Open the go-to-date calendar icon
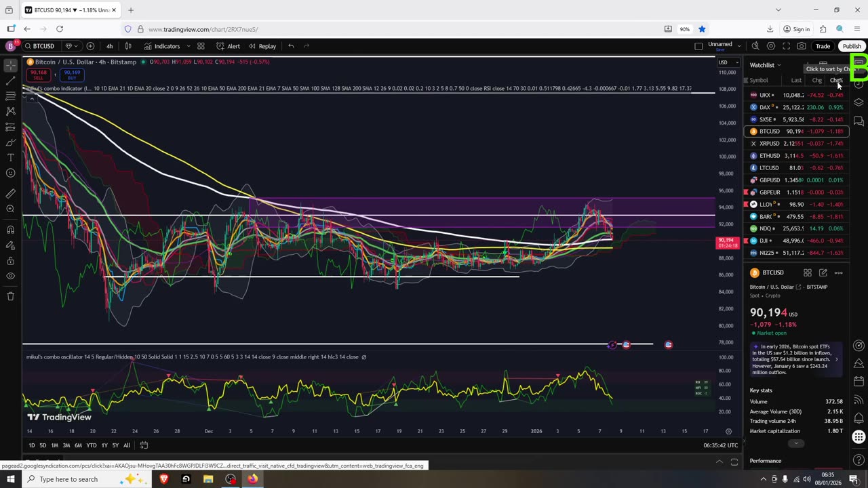868x488 pixels. [x=144, y=445]
